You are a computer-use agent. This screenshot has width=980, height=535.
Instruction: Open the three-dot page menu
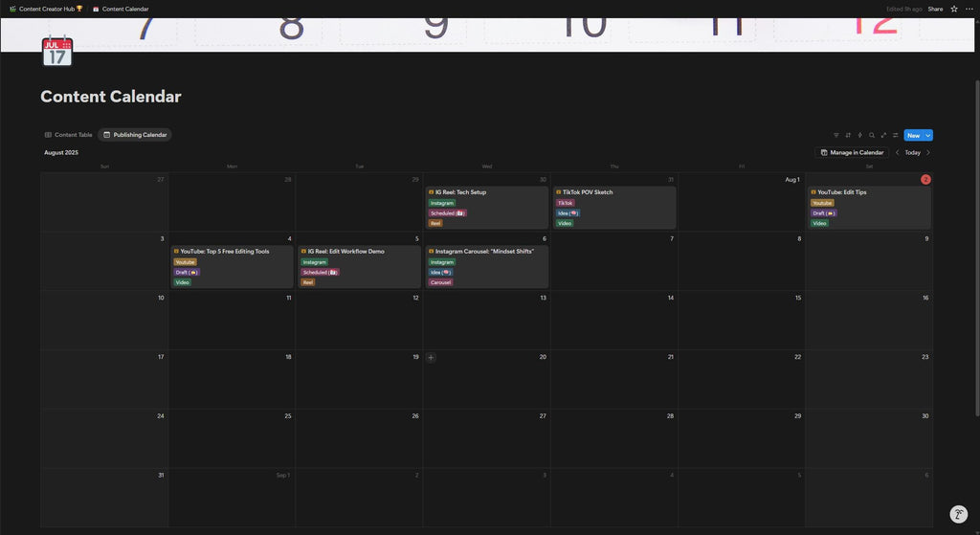969,9
